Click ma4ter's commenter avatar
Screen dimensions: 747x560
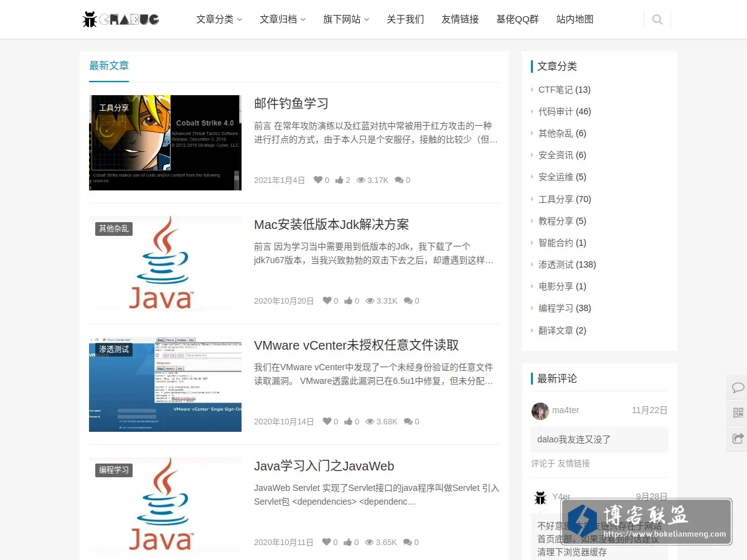coord(540,411)
